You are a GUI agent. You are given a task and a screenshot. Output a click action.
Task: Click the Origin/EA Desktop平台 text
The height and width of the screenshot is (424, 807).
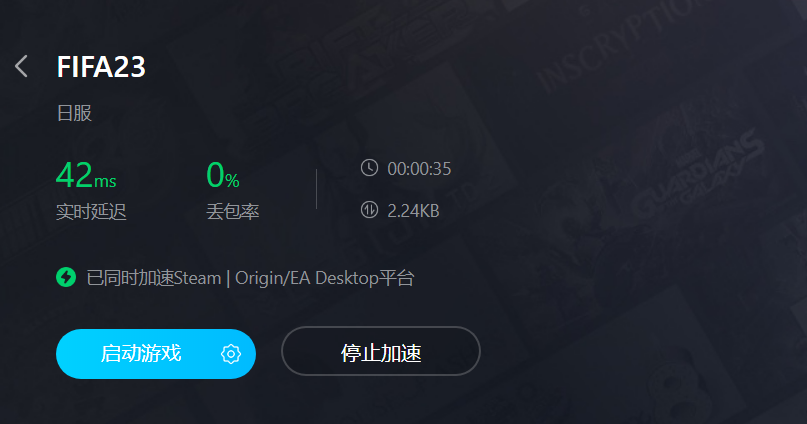[x=325, y=278]
